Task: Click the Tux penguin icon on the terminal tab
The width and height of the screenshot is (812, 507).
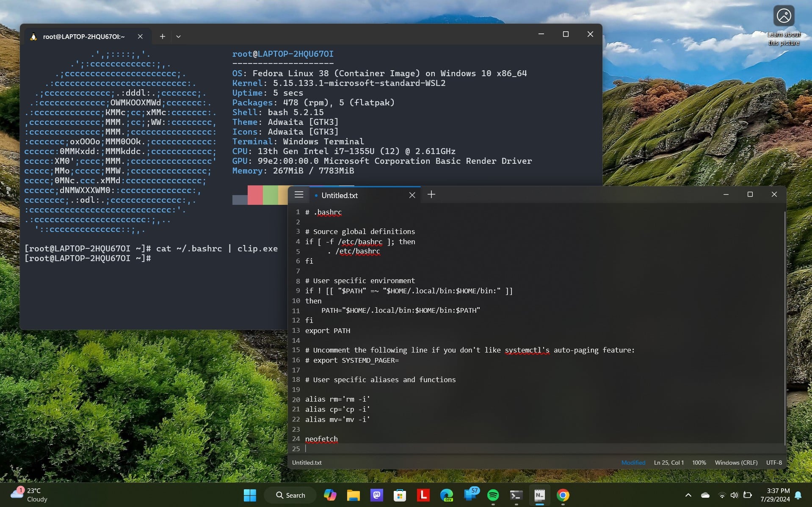Action: coord(34,36)
